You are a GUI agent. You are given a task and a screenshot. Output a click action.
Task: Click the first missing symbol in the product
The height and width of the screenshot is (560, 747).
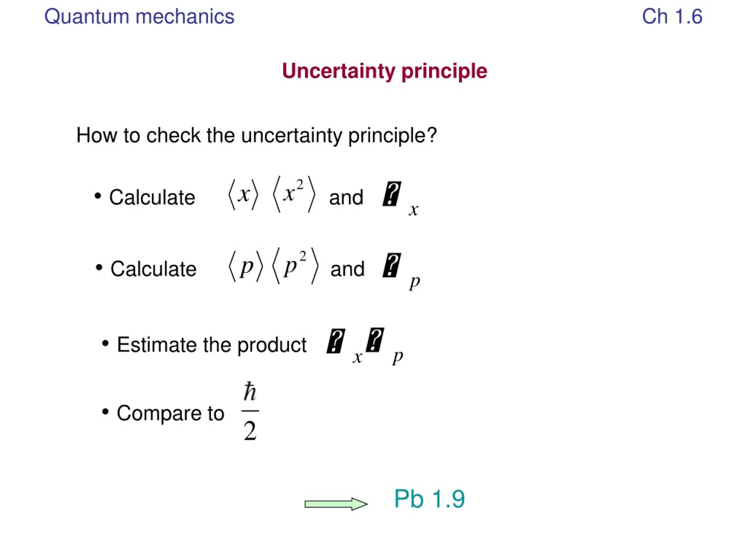(x=336, y=341)
